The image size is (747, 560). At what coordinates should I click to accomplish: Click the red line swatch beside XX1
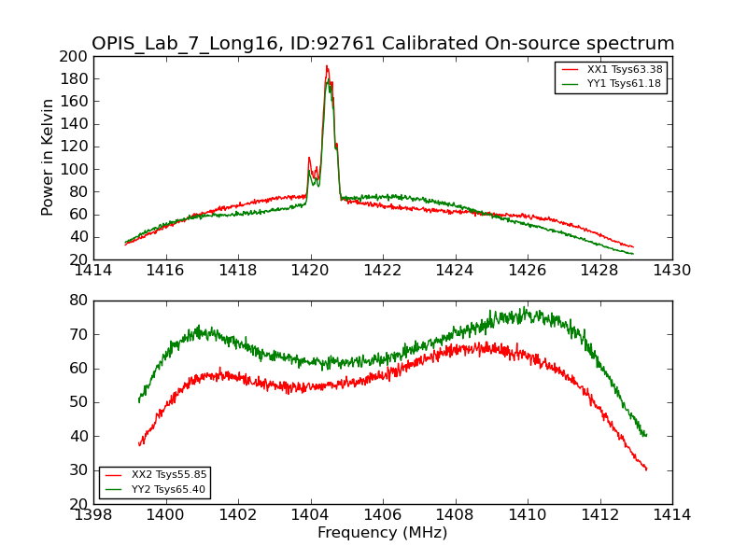pos(571,70)
